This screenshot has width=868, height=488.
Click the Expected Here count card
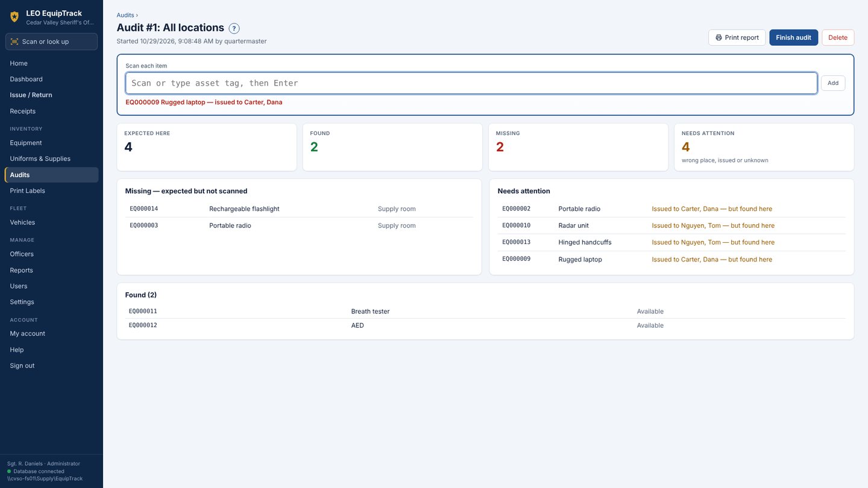click(207, 147)
